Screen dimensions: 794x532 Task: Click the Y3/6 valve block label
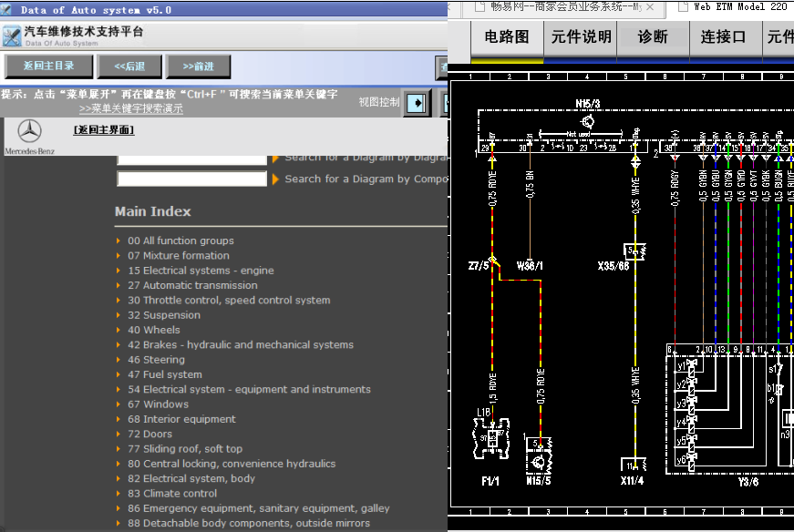748,482
